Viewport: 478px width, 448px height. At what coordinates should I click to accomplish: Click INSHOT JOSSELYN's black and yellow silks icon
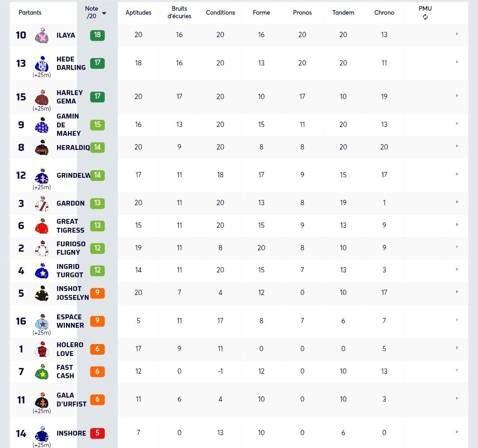(42, 293)
